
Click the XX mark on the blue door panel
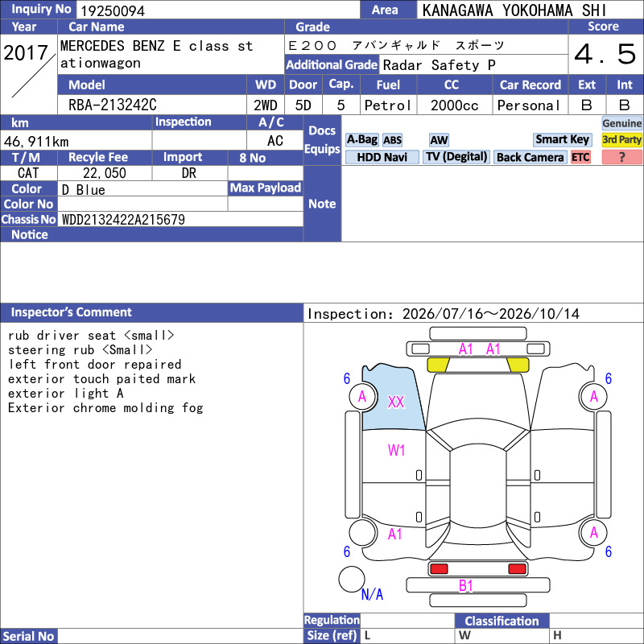[x=396, y=402]
